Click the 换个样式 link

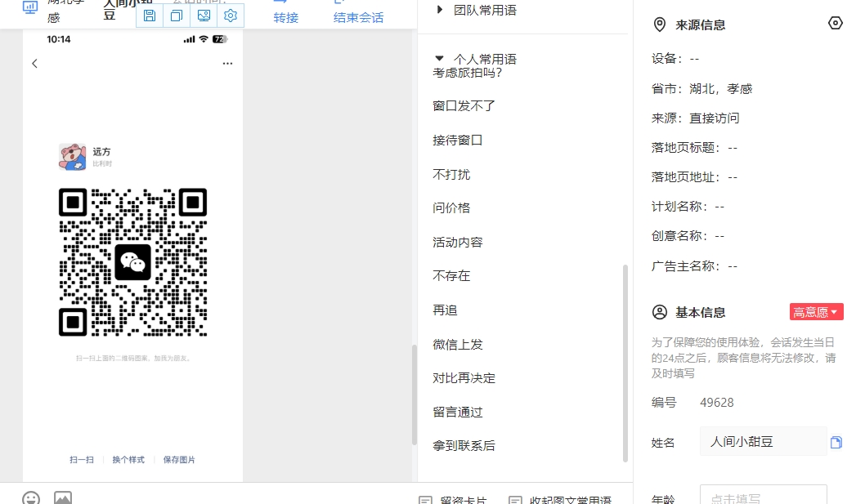[x=128, y=460]
